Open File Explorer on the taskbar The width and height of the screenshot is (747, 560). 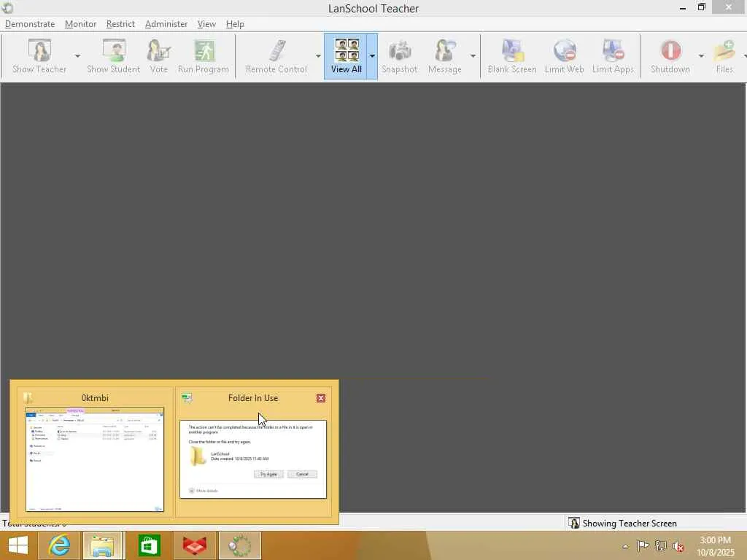[x=104, y=545]
